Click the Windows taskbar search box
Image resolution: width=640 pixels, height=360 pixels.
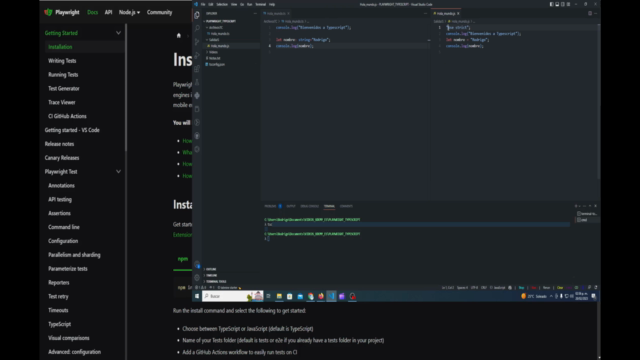[x=233, y=296]
